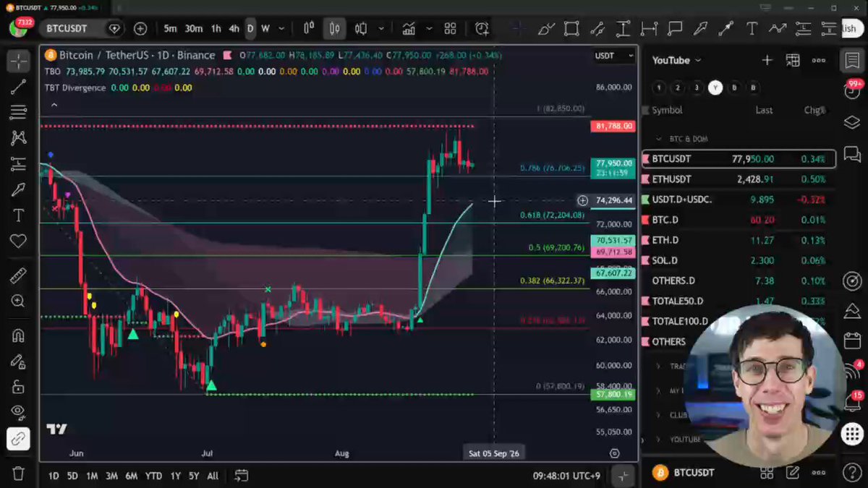Open the chart settings gear below price axis

coord(615,453)
